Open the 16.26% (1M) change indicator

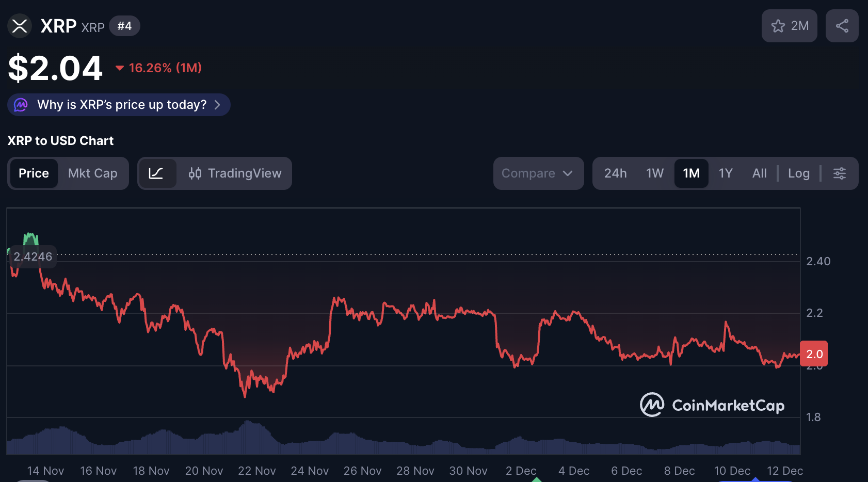tap(159, 68)
